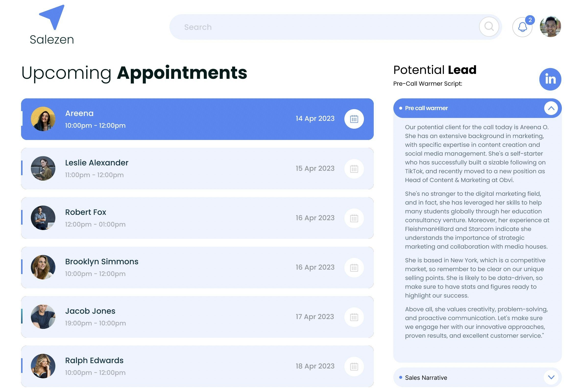Viewport: 579px width, 392px height.
Task: Expand the Sales Narrative section
Action: tap(551, 377)
